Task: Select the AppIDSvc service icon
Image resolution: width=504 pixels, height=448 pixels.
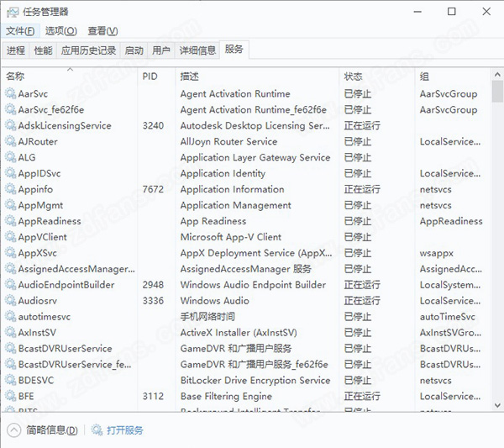Action: point(11,173)
